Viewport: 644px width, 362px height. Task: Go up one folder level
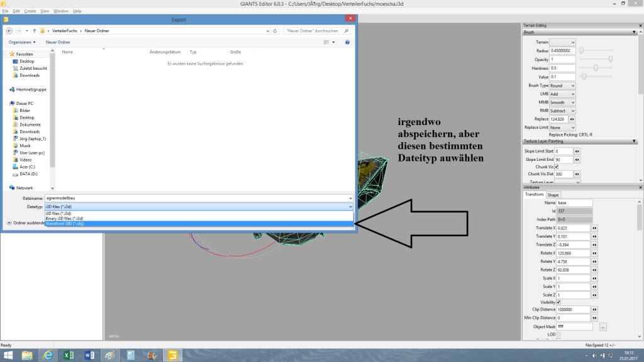pos(35,31)
